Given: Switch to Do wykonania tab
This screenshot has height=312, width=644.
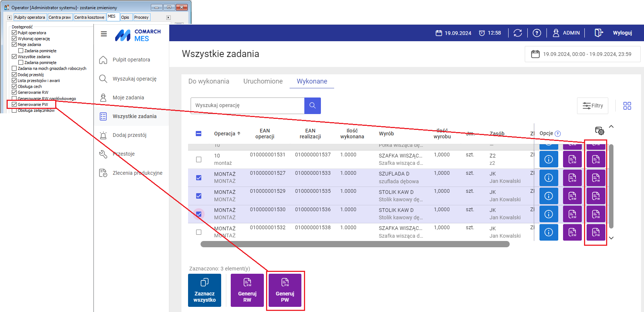Looking at the screenshot, I should tap(209, 81).
